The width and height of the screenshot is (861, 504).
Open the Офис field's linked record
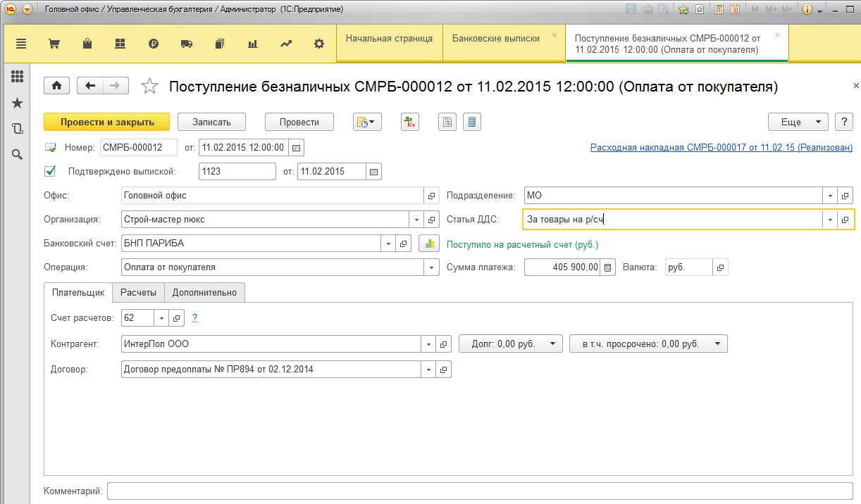(432, 196)
